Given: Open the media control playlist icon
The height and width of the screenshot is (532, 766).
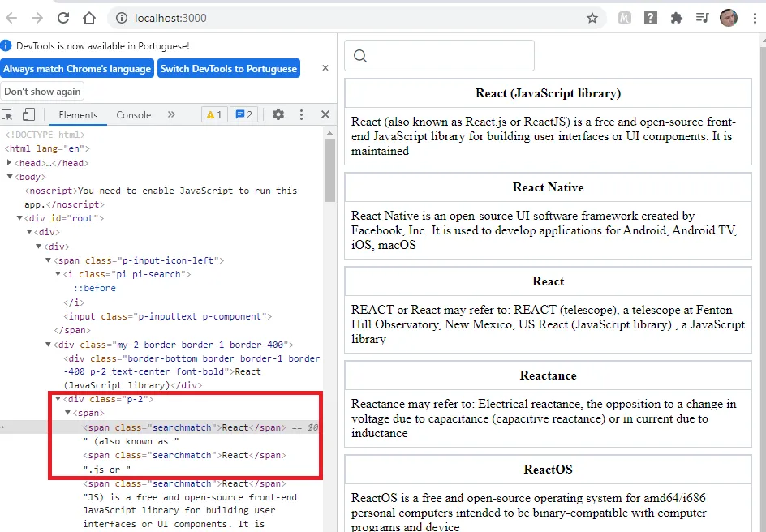Looking at the screenshot, I should 702,18.
